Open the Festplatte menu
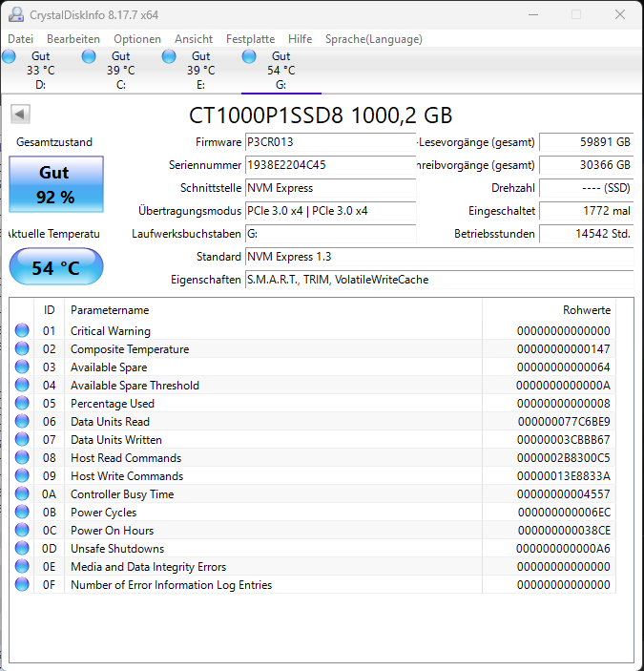The image size is (644, 671). (x=250, y=39)
